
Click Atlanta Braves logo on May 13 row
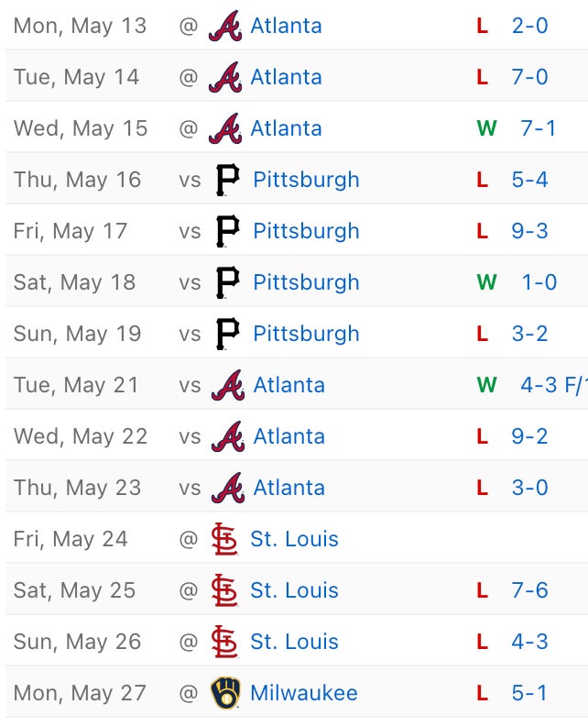pos(224,26)
